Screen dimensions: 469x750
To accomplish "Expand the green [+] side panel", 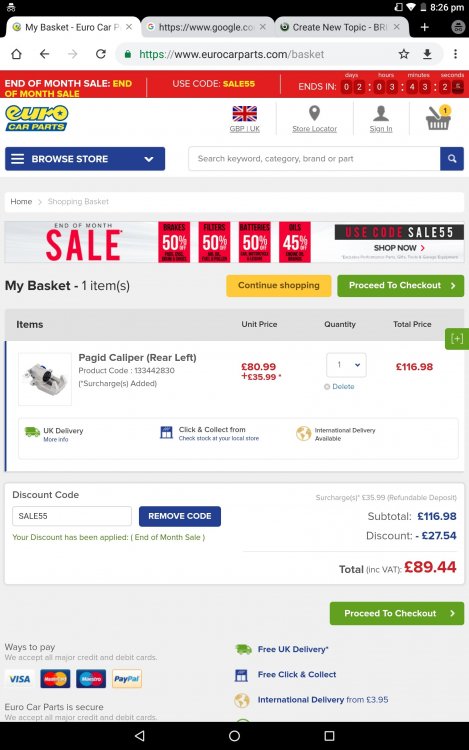I will point(457,339).
